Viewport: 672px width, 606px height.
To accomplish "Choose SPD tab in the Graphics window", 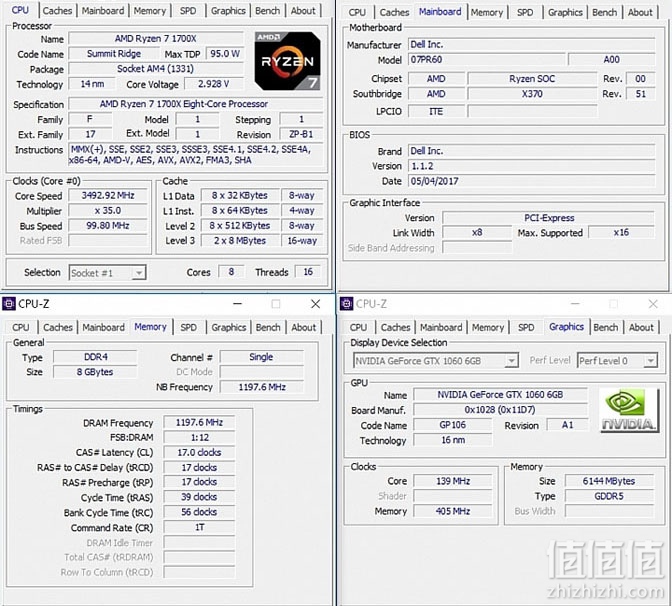I will [526, 327].
